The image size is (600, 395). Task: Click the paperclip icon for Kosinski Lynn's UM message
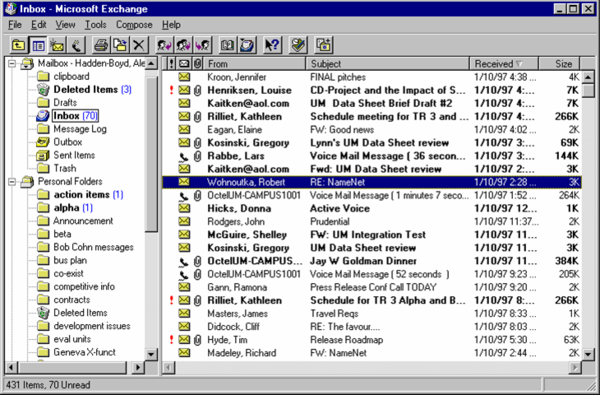(x=197, y=143)
